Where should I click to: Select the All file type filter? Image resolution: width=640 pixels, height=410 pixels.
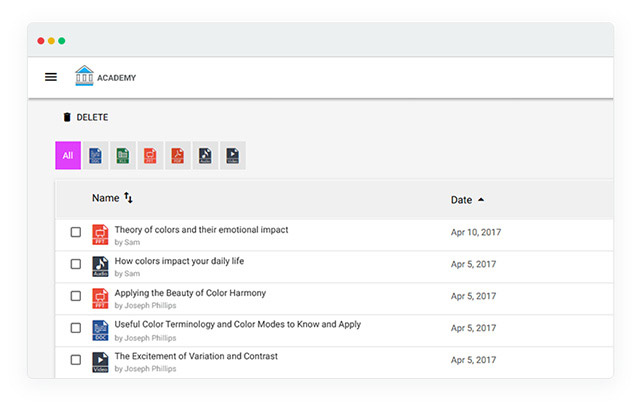[68, 155]
